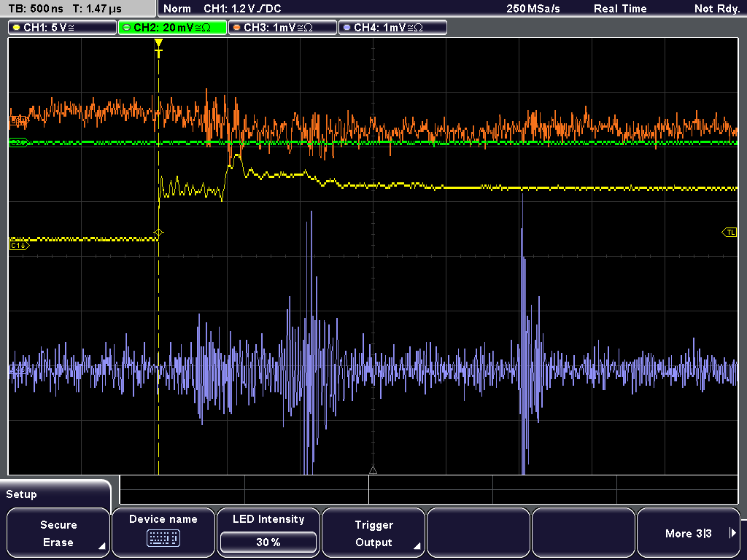747x560 pixels.
Task: Click the purple C4 ground level marker
Action: (19, 368)
